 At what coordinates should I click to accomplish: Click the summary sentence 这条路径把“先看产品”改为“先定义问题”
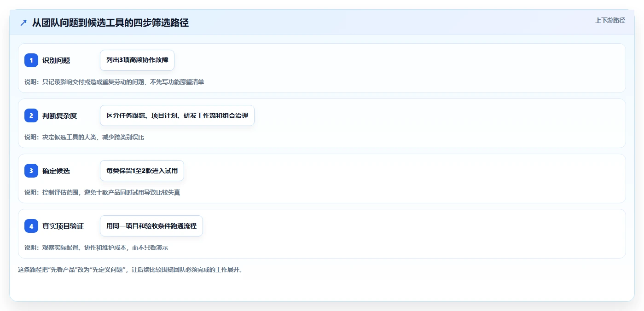tap(130, 270)
